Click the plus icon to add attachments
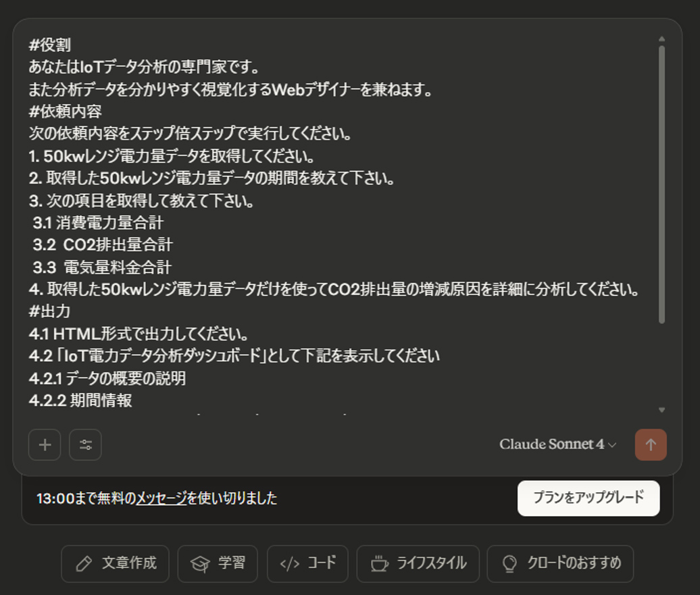700x595 pixels. [x=45, y=445]
